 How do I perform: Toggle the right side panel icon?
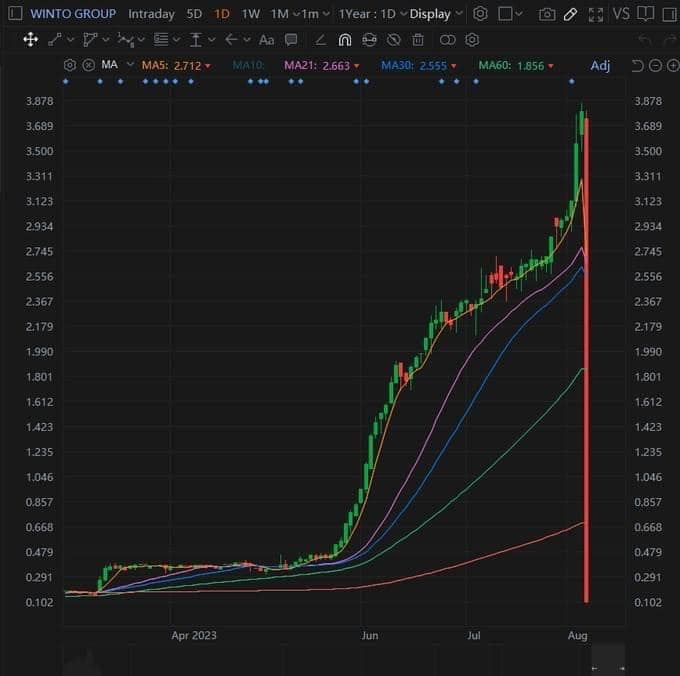tap(670, 14)
